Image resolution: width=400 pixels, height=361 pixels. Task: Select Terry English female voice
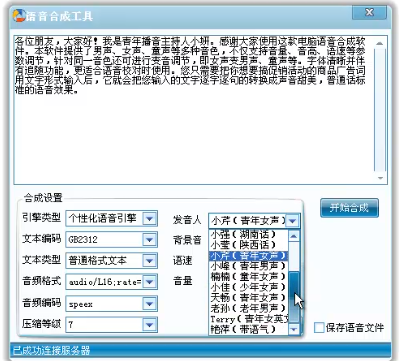coord(249,319)
